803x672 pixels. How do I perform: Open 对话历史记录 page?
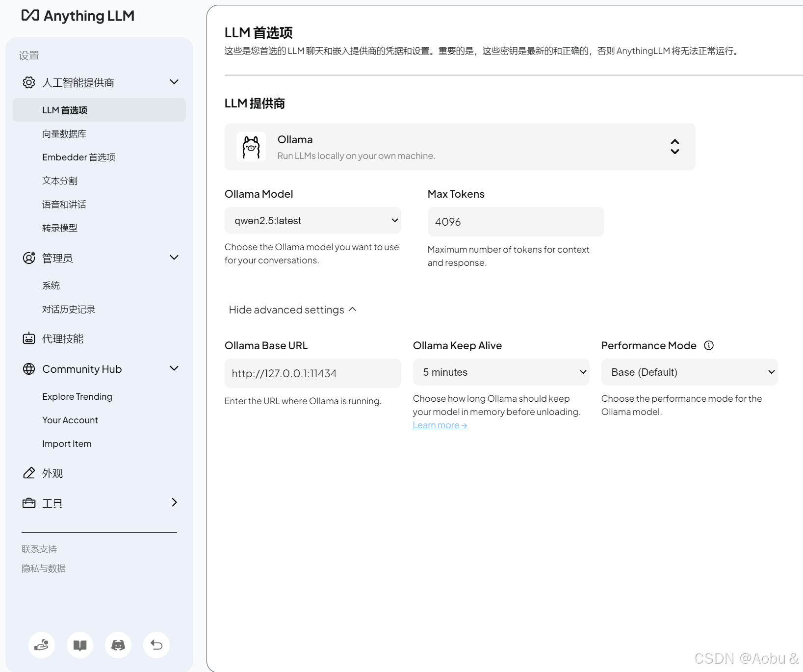pos(69,309)
